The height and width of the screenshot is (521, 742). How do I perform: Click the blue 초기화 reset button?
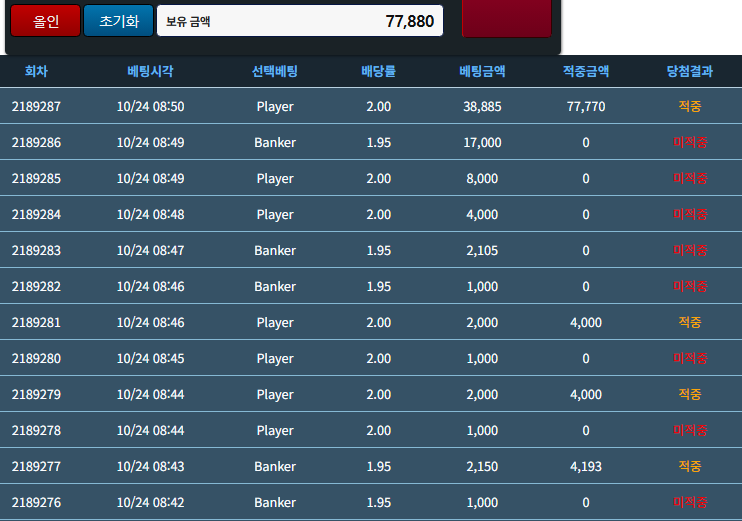(119, 21)
